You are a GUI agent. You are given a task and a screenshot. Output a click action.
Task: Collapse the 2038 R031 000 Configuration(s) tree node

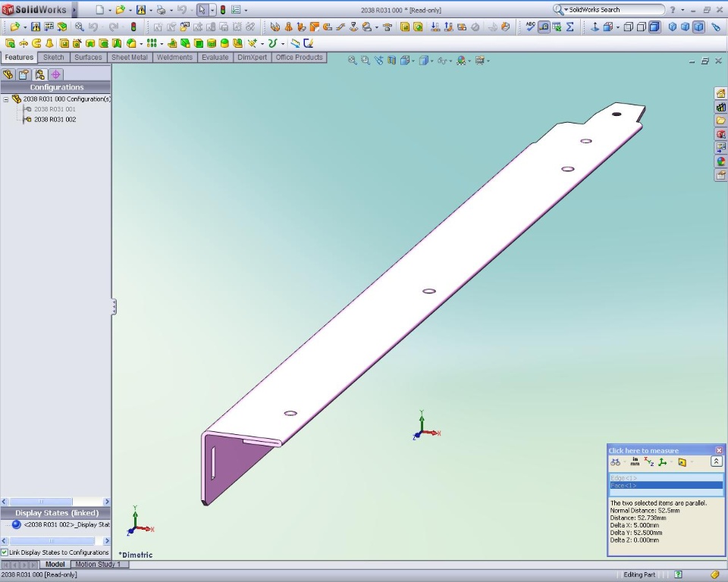point(6,99)
